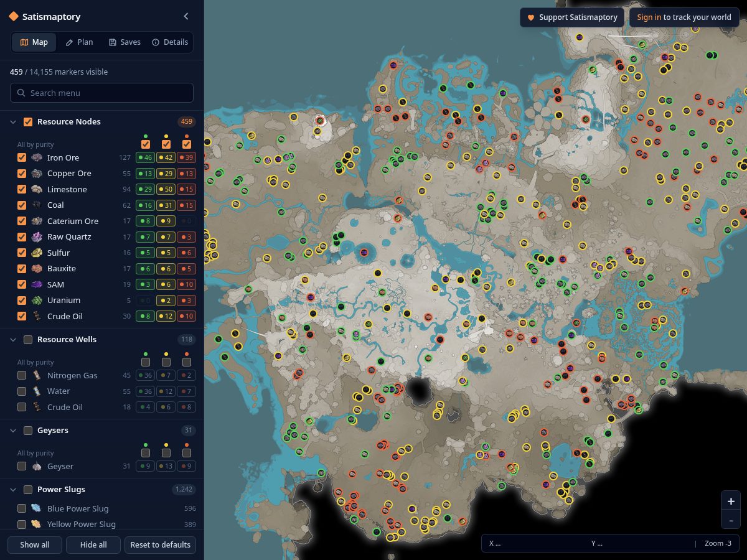Click the Limestone resource icon
This screenshot has height=560, width=747.
coord(37,189)
